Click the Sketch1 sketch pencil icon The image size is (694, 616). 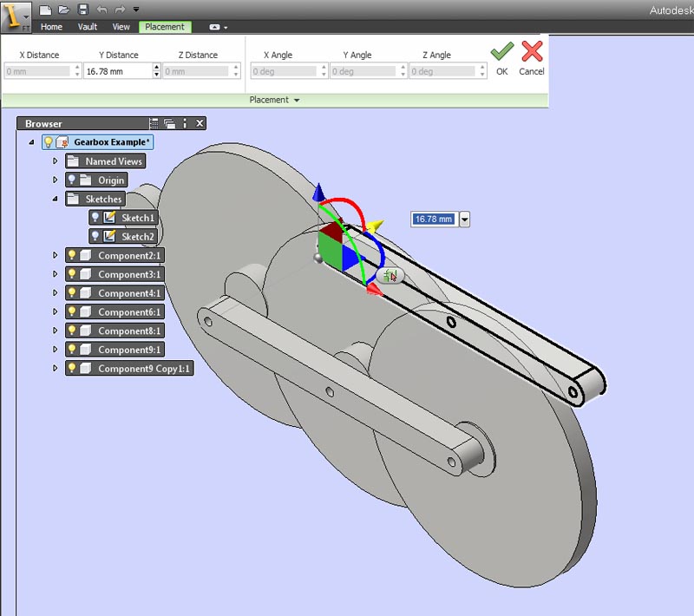109,217
